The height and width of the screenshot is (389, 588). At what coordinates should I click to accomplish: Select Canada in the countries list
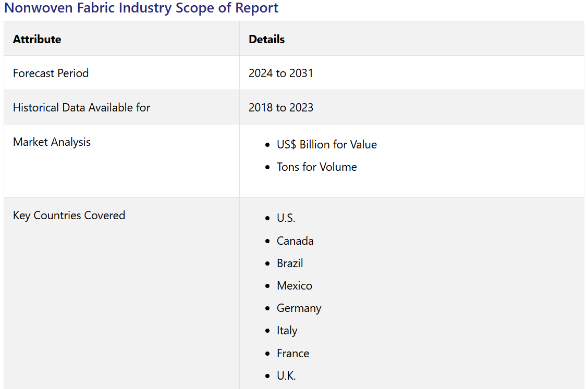[295, 241]
